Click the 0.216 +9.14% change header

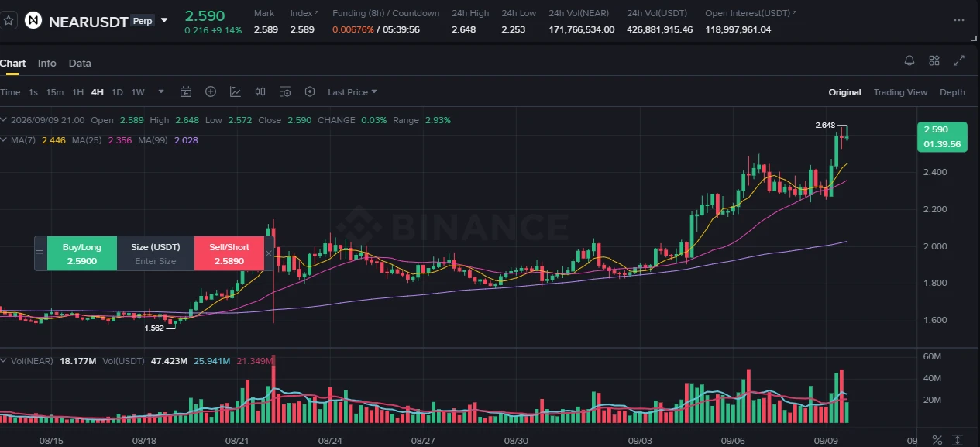[213, 30]
